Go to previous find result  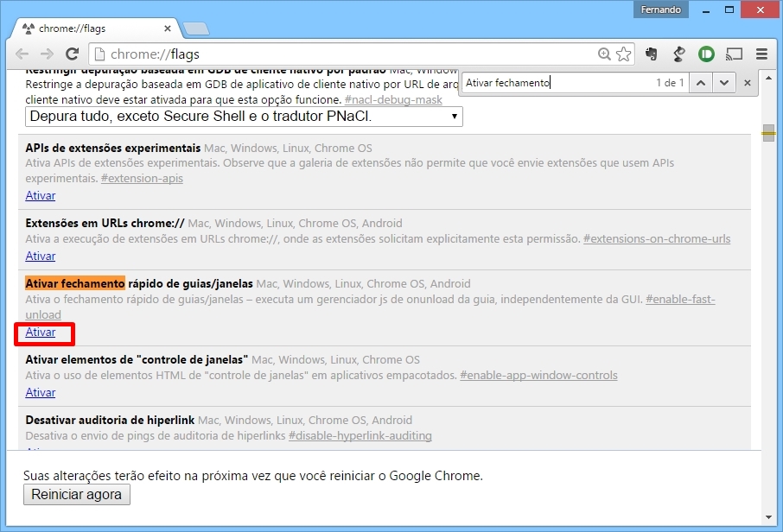pyautogui.click(x=701, y=83)
